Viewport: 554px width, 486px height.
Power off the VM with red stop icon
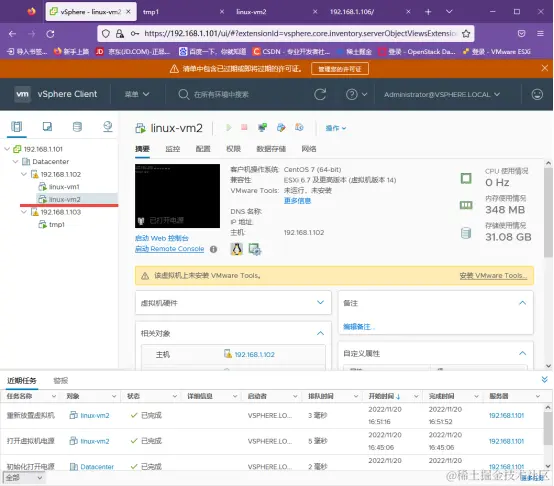244,127
